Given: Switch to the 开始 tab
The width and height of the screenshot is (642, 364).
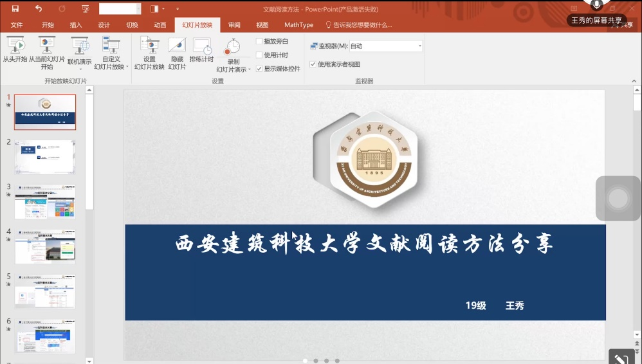Looking at the screenshot, I should pos(48,25).
